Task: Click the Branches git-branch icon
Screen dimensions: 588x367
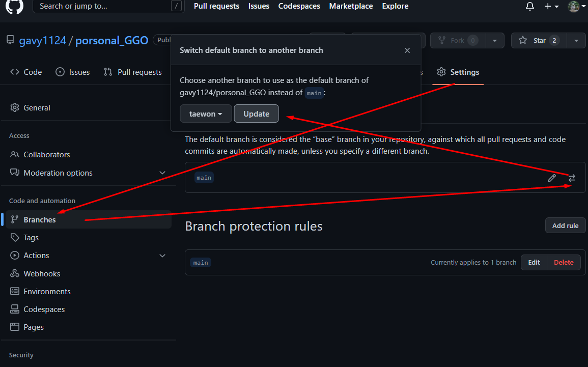Action: [x=15, y=220]
